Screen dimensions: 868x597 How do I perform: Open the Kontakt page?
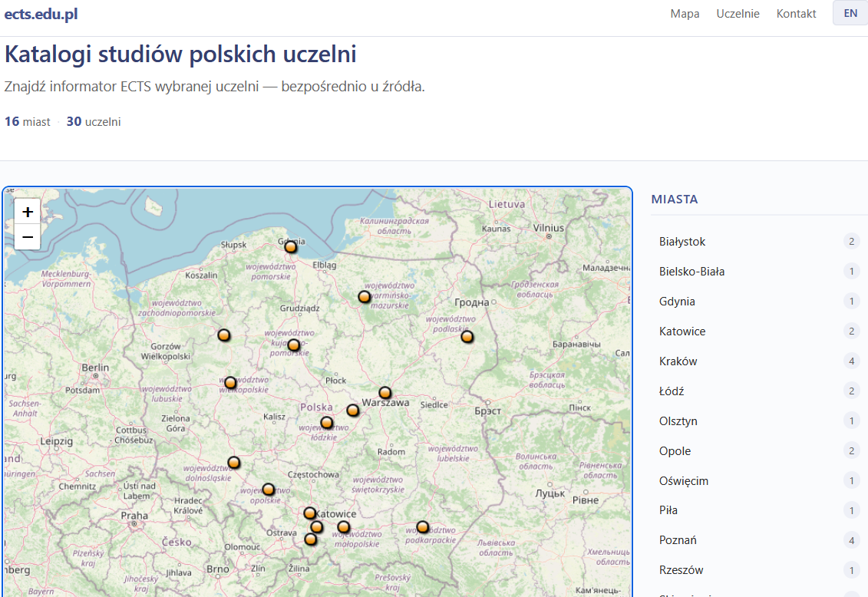pos(796,13)
